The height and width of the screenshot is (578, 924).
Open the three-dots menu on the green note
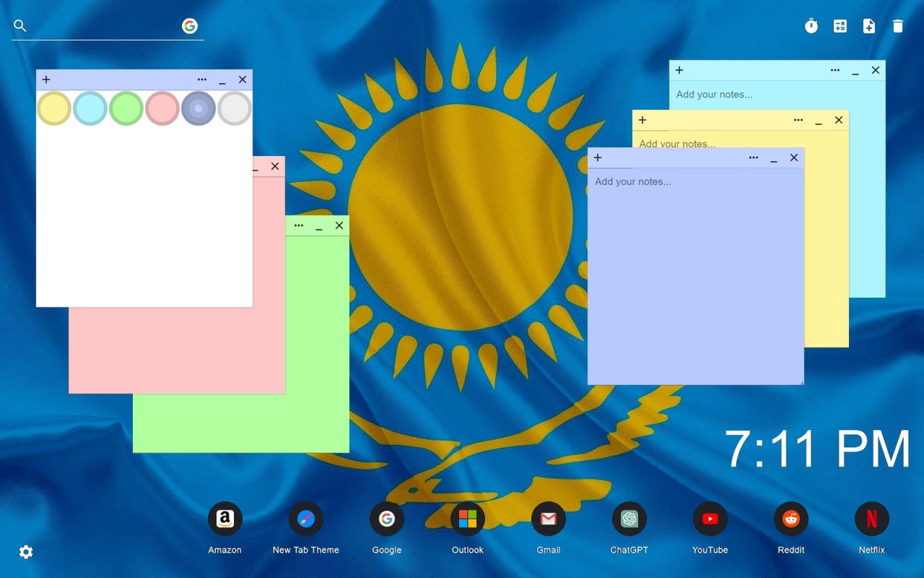tap(299, 225)
